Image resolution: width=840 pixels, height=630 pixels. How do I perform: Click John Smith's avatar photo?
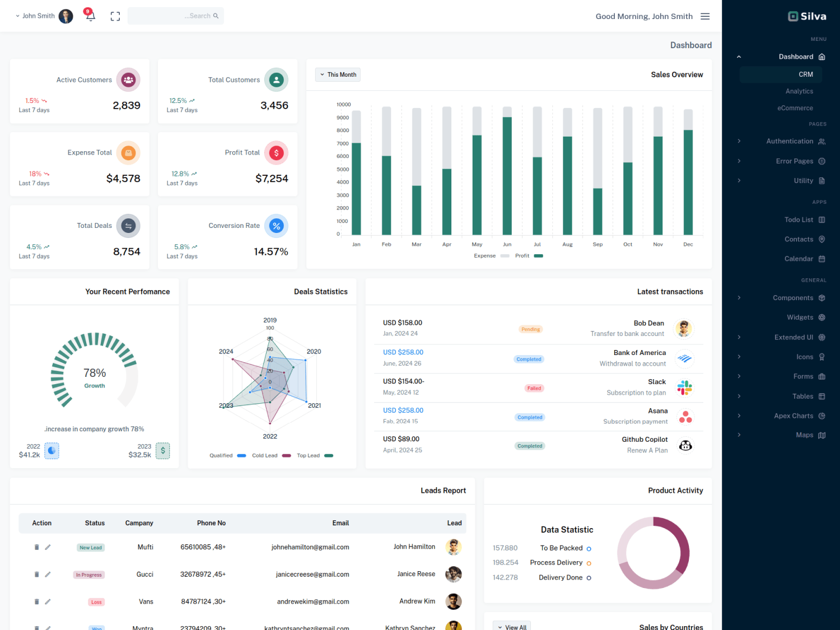(66, 16)
